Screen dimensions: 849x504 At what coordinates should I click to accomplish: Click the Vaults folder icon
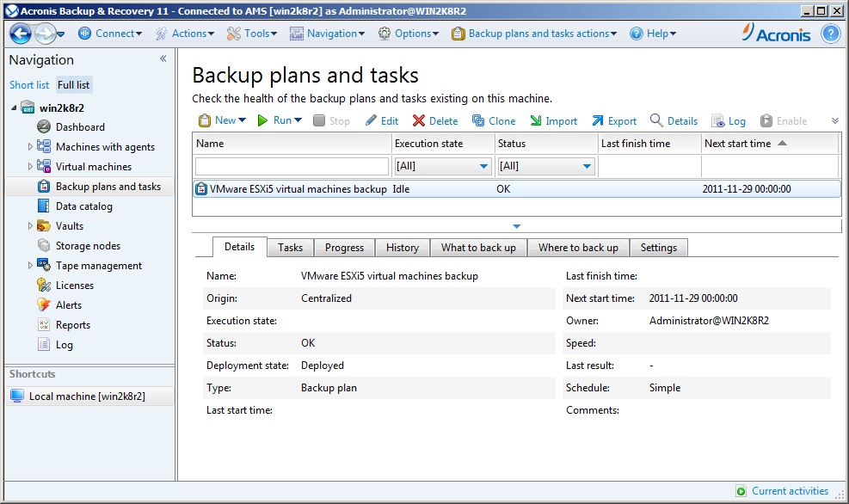click(x=44, y=225)
